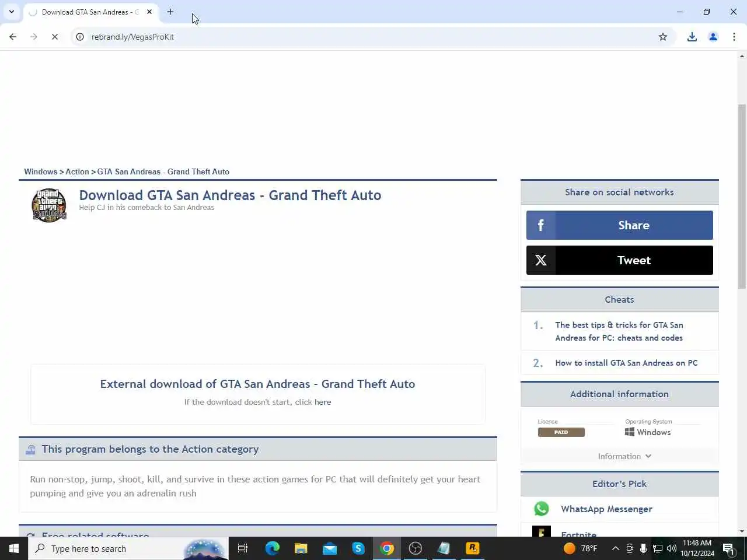747x560 pixels.
Task: Click the 78°F weather widget
Action: (581, 548)
